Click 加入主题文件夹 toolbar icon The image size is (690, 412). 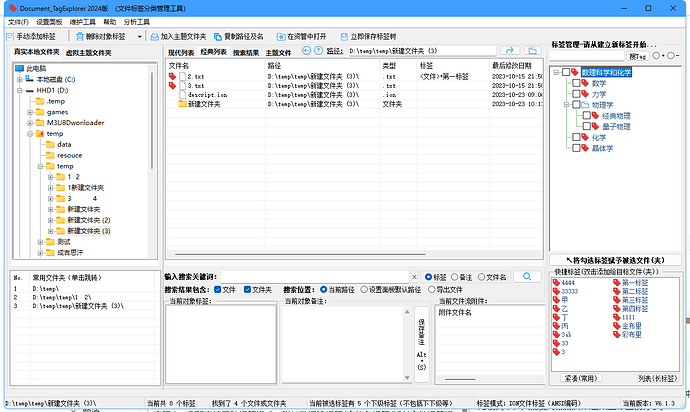(x=154, y=37)
